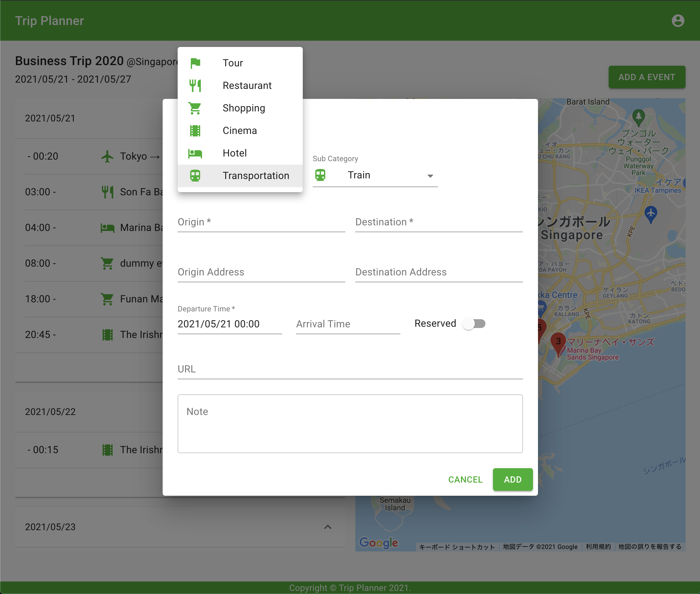The width and height of the screenshot is (700, 594).
Task: Click the airplane icon next to Tokyo
Action: 107,156
